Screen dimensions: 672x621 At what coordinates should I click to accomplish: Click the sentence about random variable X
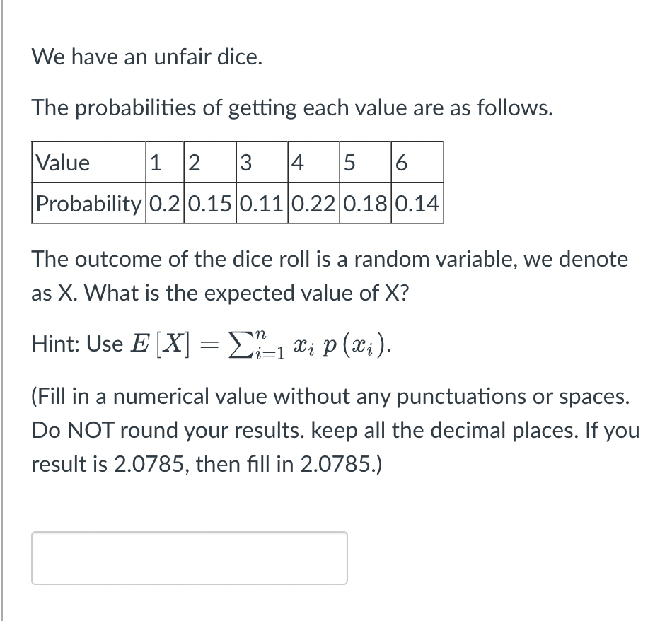[329, 276]
